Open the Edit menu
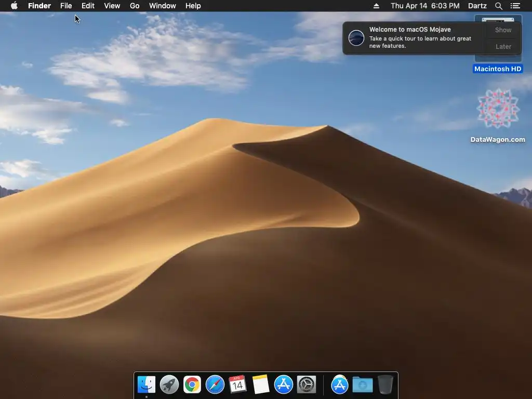This screenshot has height=399, width=532. tap(88, 6)
